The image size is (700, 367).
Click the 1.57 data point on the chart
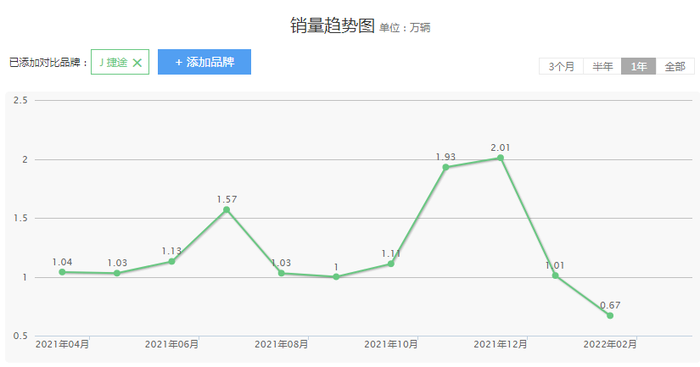pos(226,209)
